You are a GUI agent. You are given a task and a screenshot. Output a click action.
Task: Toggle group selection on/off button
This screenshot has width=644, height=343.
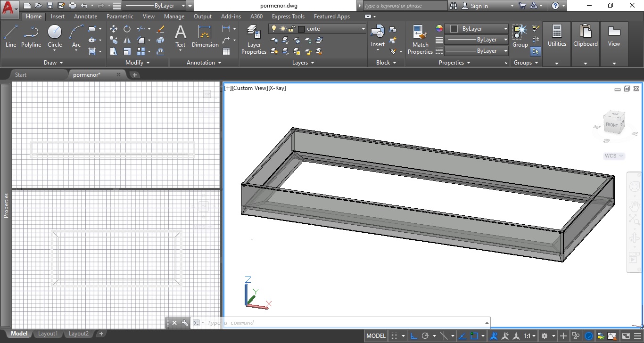pyautogui.click(x=536, y=51)
